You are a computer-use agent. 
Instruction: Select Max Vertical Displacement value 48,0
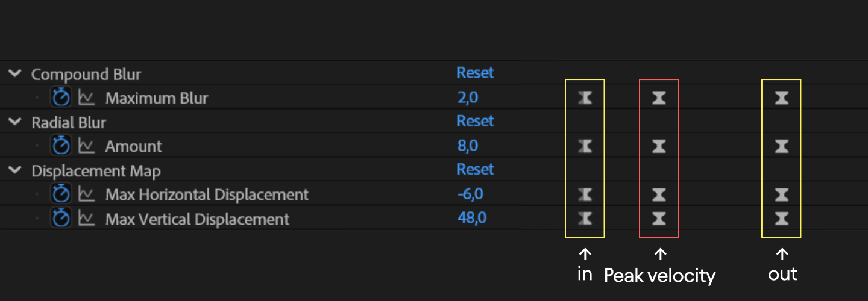[472, 218]
